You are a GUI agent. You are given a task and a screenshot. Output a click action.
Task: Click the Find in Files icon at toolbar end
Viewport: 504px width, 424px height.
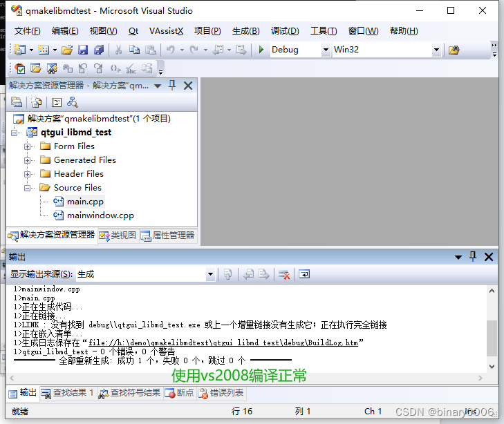click(x=454, y=50)
